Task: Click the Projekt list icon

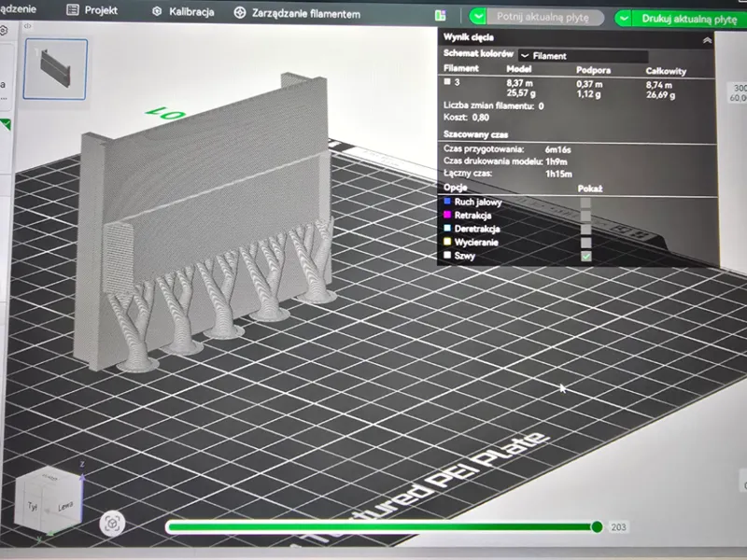Action: click(x=73, y=9)
